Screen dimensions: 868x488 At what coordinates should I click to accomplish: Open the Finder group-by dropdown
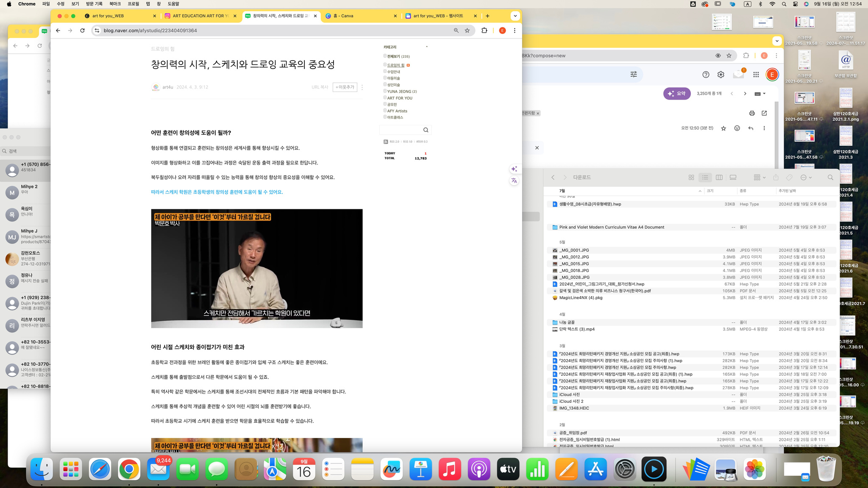click(759, 177)
